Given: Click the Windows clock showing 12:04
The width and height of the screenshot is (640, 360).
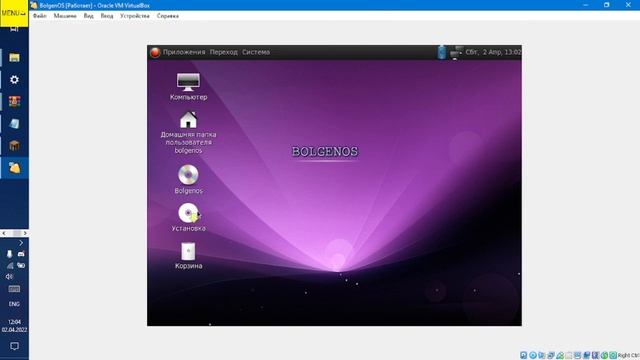Looking at the screenshot, I should pyautogui.click(x=14, y=326).
